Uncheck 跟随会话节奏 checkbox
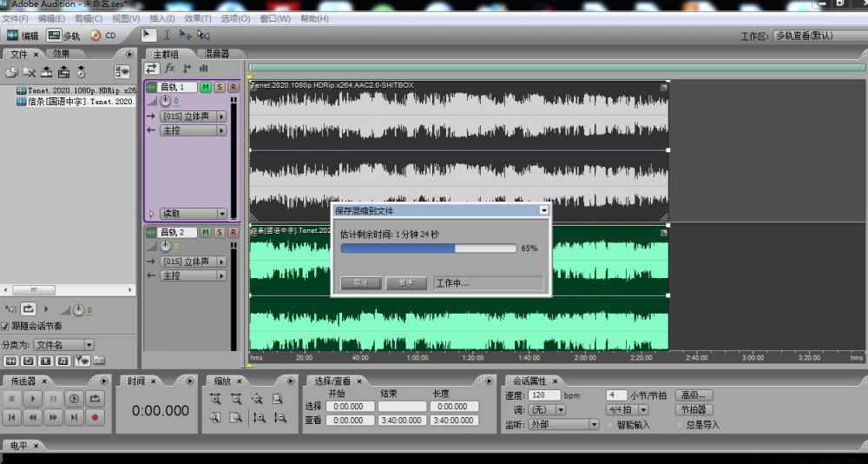This screenshot has width=868, height=464. point(5,327)
